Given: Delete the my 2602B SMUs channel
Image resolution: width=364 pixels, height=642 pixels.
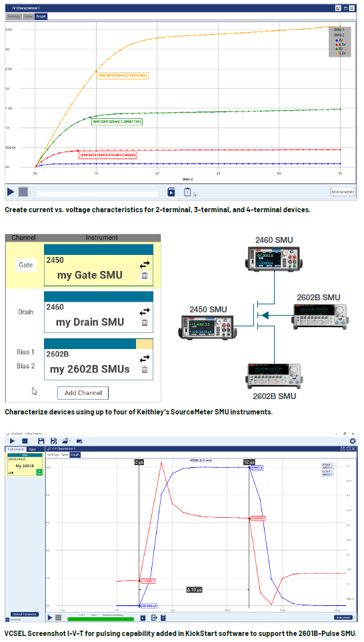Looking at the screenshot, I should click(x=145, y=370).
